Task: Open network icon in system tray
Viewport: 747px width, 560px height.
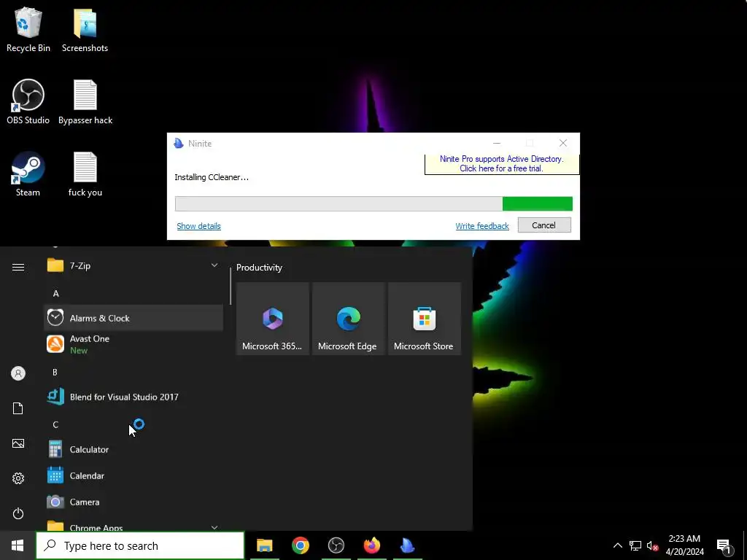Action: point(635,545)
